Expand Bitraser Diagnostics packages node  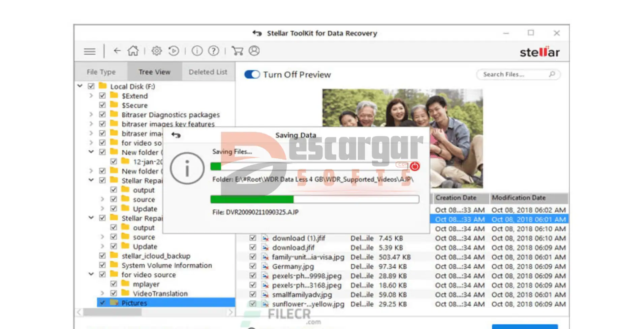(91, 114)
